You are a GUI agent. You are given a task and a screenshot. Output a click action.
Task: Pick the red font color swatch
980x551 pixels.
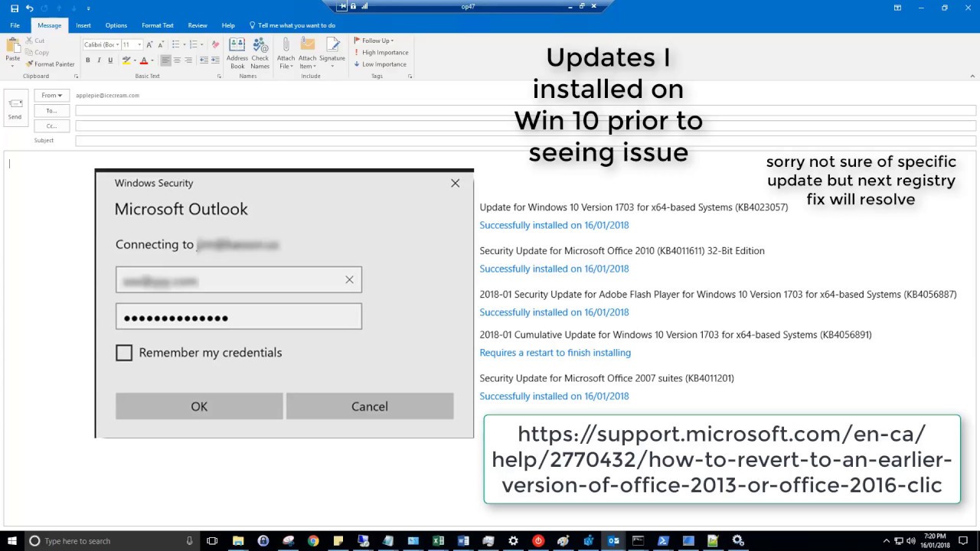coord(143,60)
